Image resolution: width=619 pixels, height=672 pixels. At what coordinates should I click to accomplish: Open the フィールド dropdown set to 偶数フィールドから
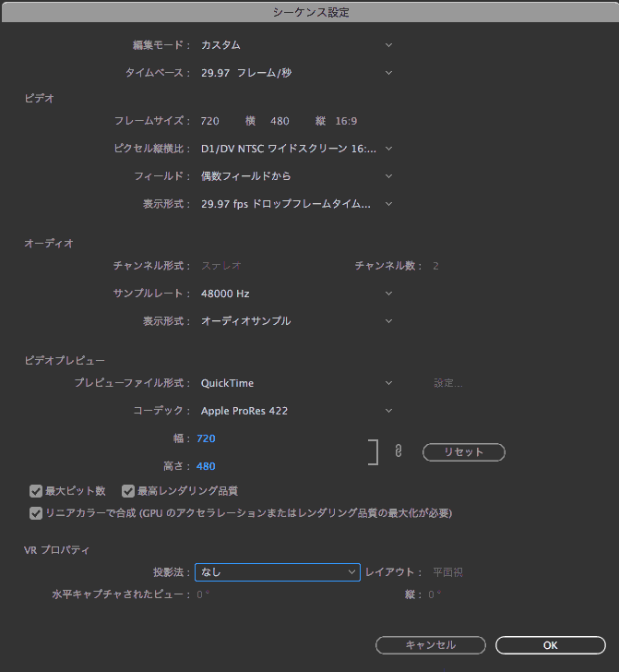click(296, 176)
